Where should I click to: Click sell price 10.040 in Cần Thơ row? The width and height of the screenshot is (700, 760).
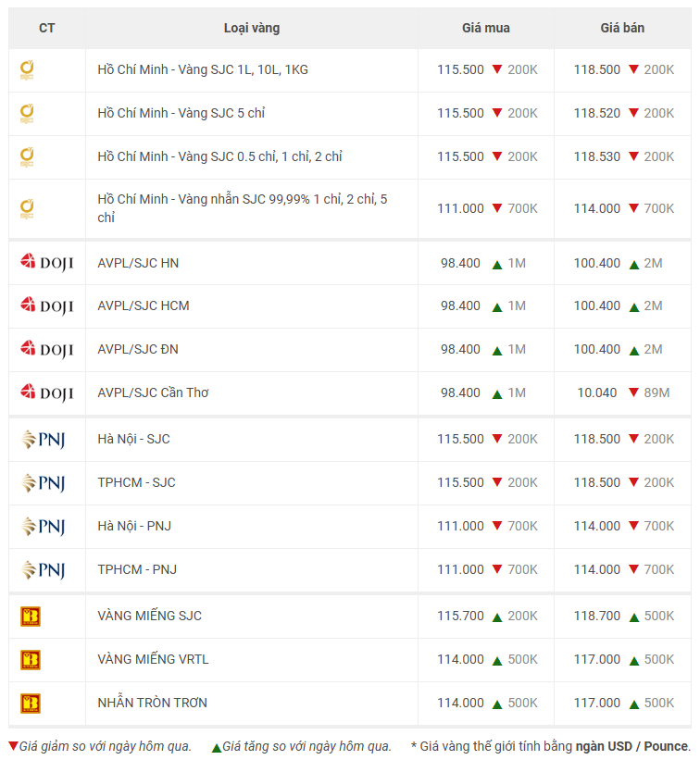597,392
